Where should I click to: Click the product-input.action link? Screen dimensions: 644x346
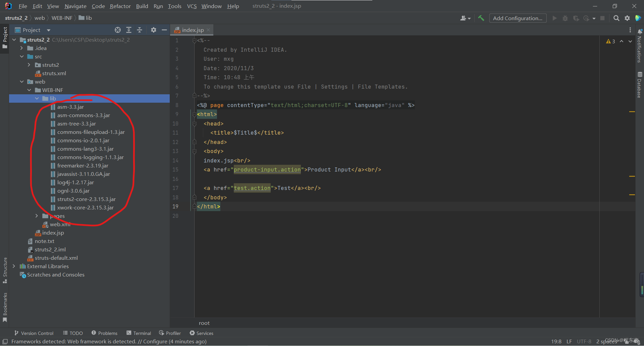point(267,169)
